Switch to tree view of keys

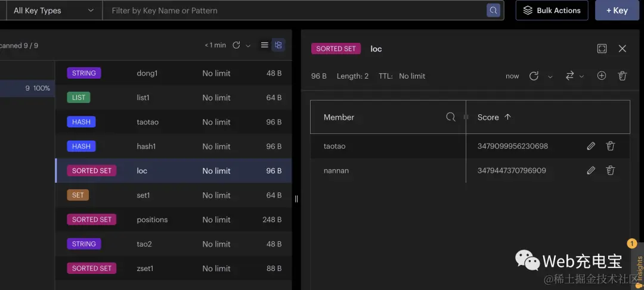[x=278, y=45]
